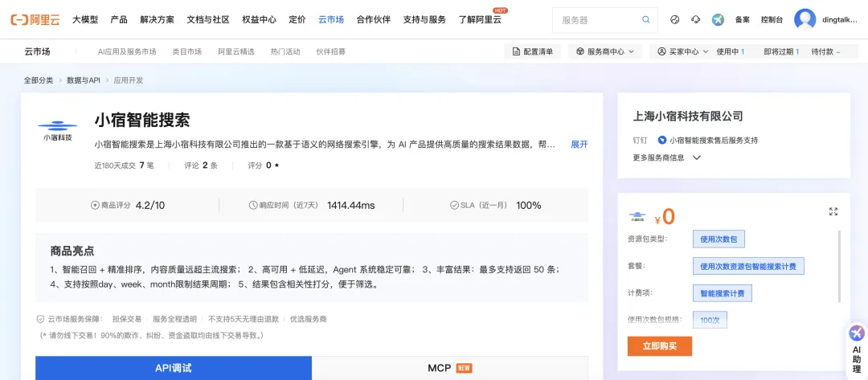Click the 阿里云 logo
The width and height of the screenshot is (868, 380).
point(36,20)
